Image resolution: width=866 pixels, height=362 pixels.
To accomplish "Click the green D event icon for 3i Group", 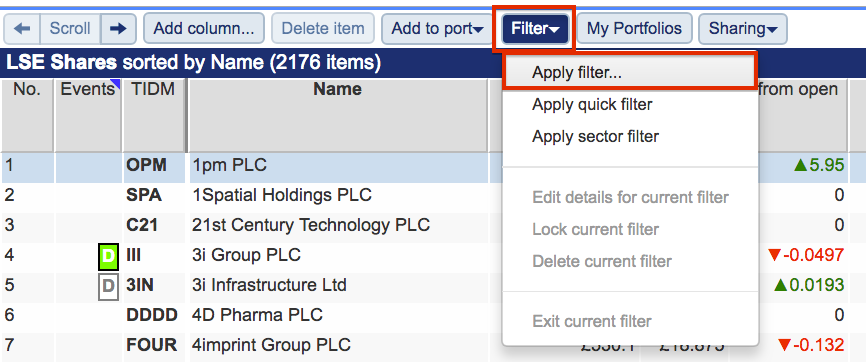I will 109,256.
